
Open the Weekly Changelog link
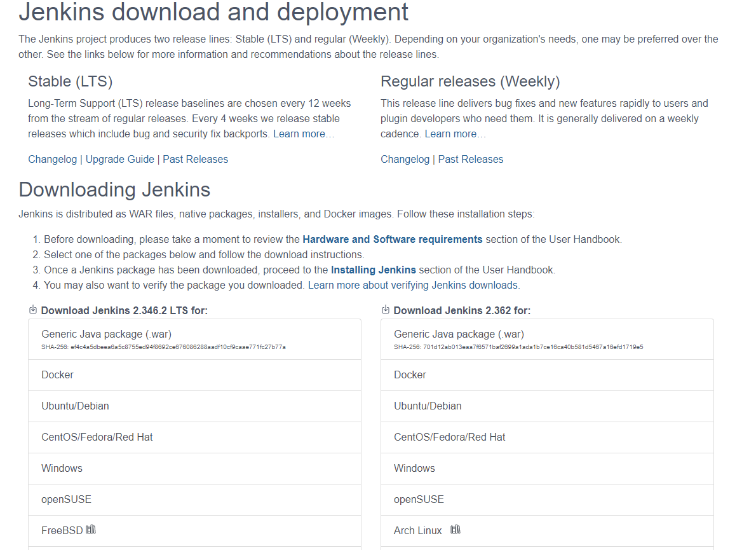pyautogui.click(x=405, y=159)
